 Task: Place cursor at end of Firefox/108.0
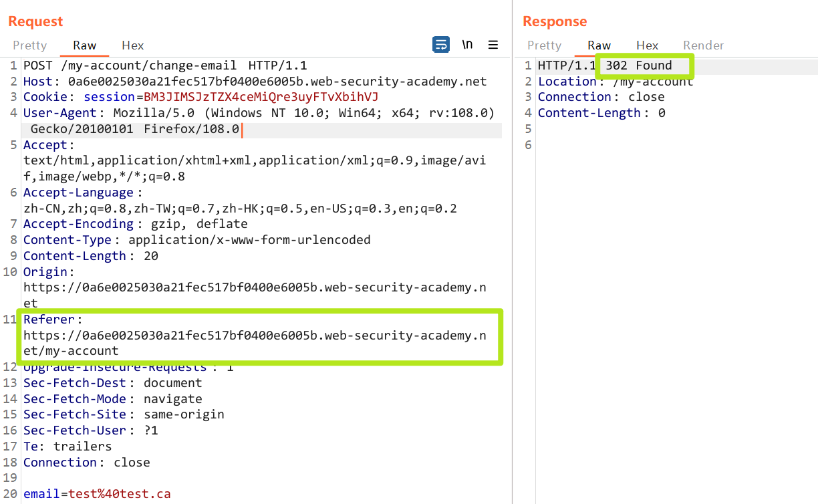240,129
